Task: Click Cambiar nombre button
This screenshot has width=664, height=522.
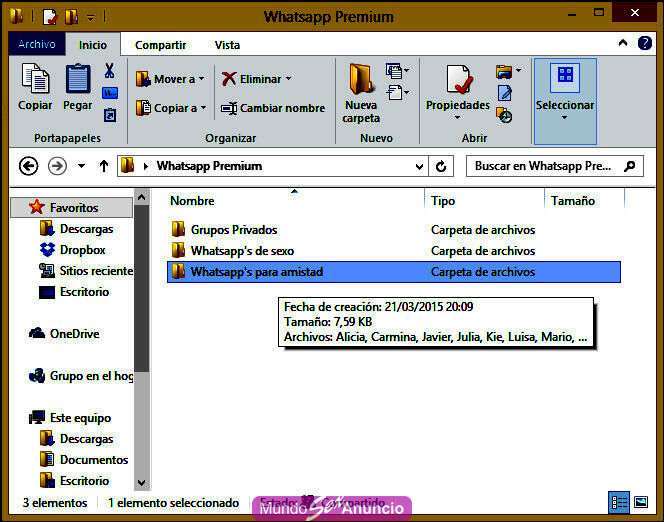Action: [x=273, y=108]
